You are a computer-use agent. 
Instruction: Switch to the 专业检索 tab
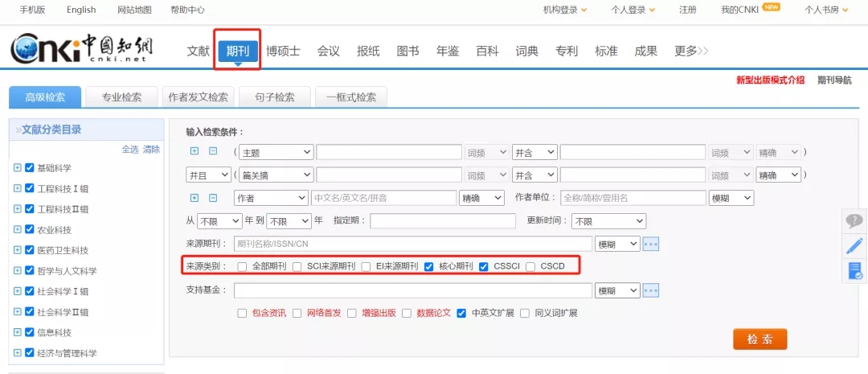point(121,97)
